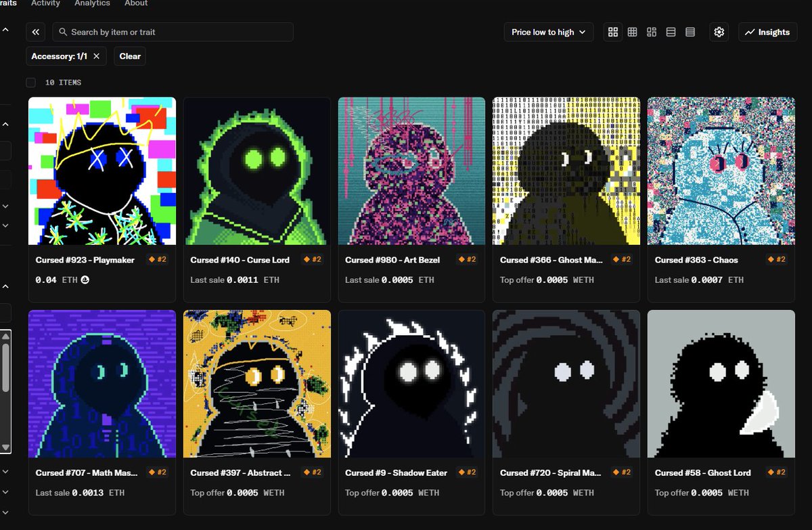Click Last sale 0.0007 ETH text
The width and height of the screenshot is (812, 530).
[699, 280]
